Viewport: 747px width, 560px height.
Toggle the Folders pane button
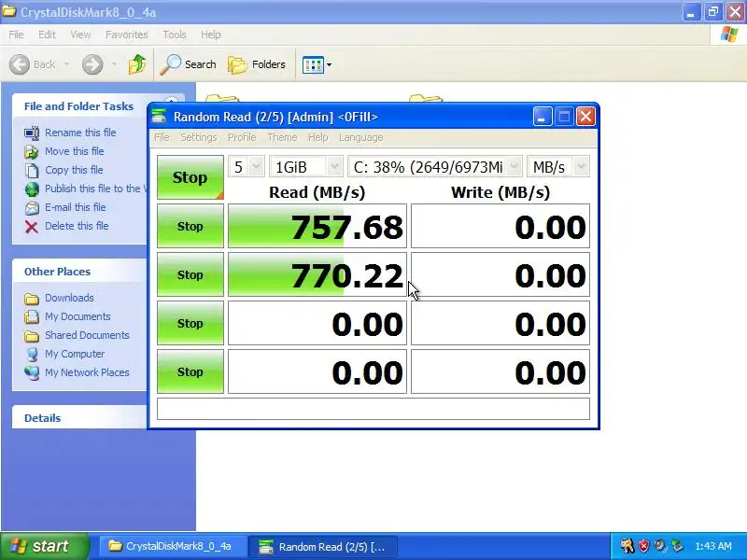pos(256,64)
